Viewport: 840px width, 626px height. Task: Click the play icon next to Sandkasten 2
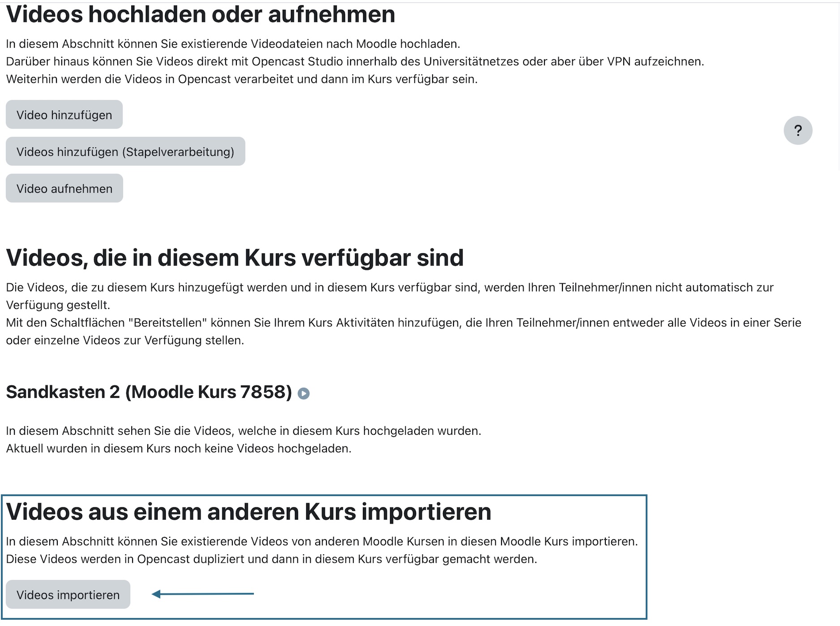(304, 393)
